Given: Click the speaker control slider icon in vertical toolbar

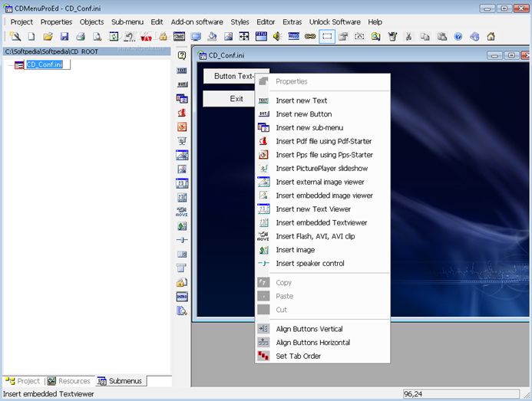Looking at the screenshot, I should click(182, 240).
